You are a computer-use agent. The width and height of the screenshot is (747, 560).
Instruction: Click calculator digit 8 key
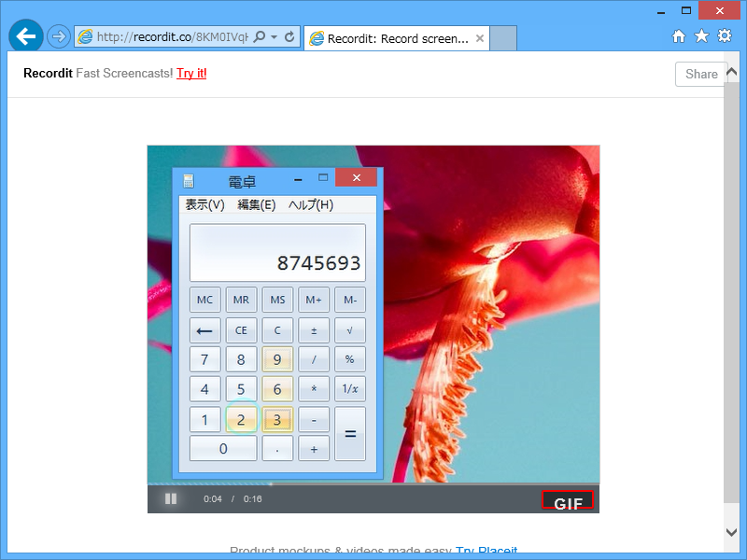[241, 359]
